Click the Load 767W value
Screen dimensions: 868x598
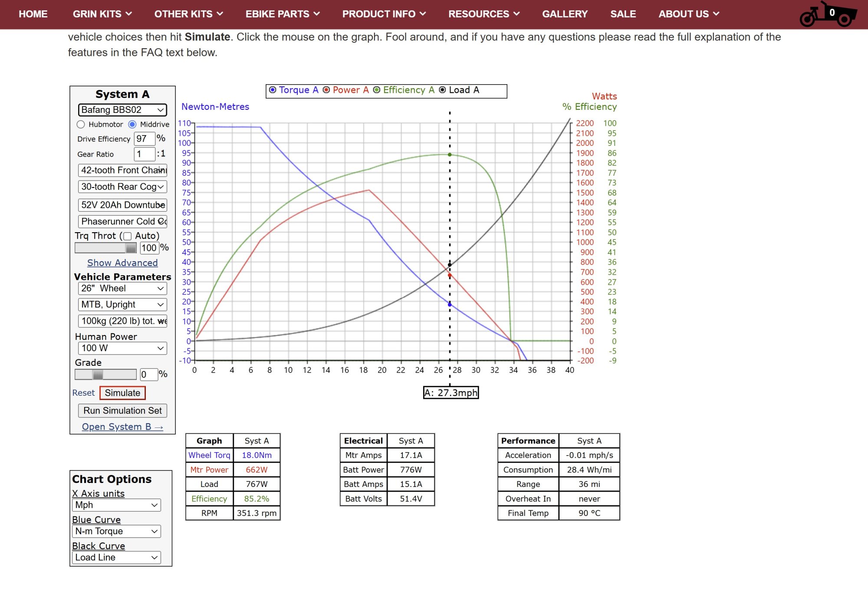[256, 484]
